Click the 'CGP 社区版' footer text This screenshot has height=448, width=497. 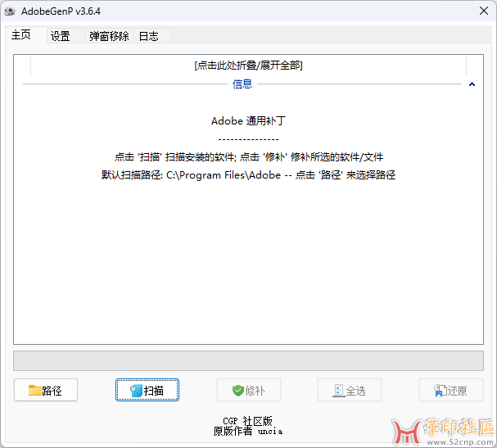point(248,421)
